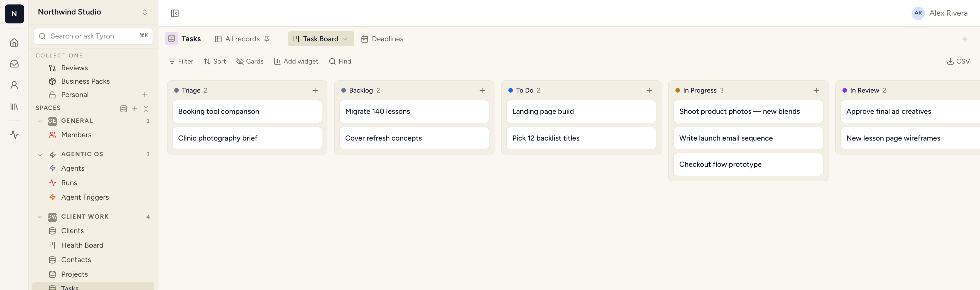Open Agent Triggers in sidebar
The height and width of the screenshot is (290, 980).
[x=93, y=197]
